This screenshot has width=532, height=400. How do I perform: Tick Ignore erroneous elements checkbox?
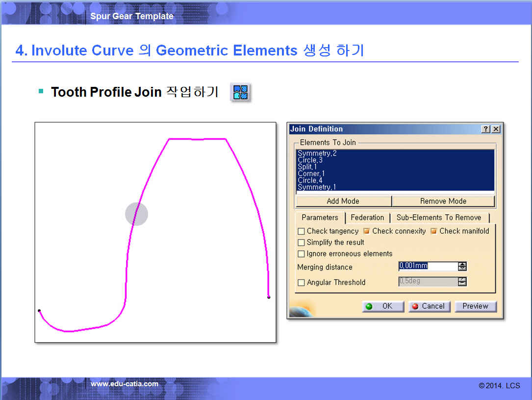pos(301,254)
